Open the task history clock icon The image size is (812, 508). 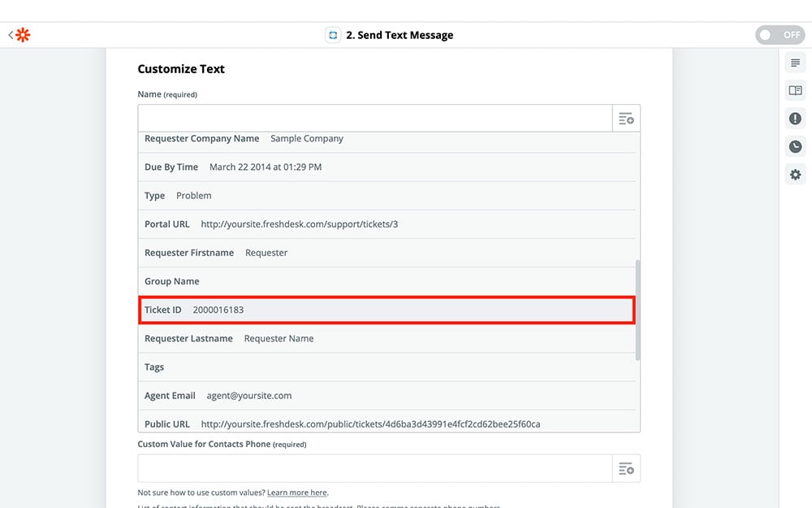[x=795, y=146]
